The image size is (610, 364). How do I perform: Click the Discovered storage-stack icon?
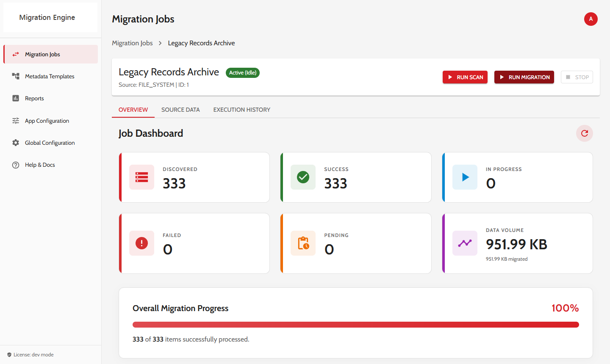point(141,177)
